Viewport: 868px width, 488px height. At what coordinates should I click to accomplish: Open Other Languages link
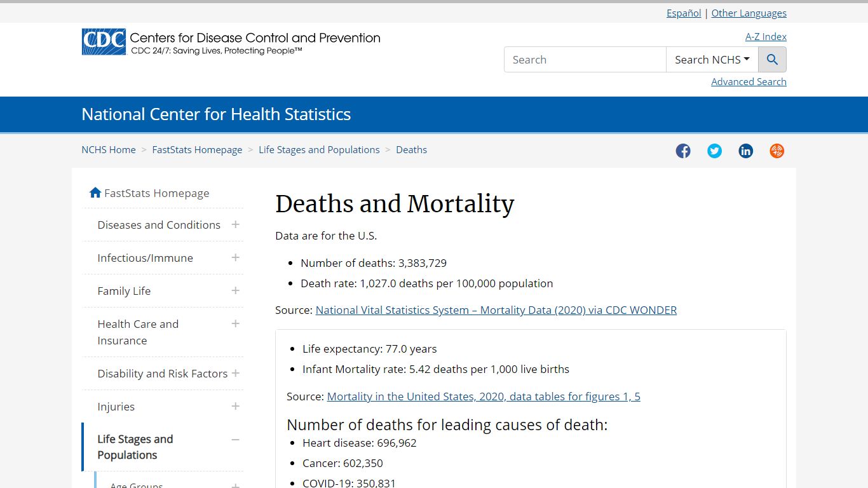[749, 13]
